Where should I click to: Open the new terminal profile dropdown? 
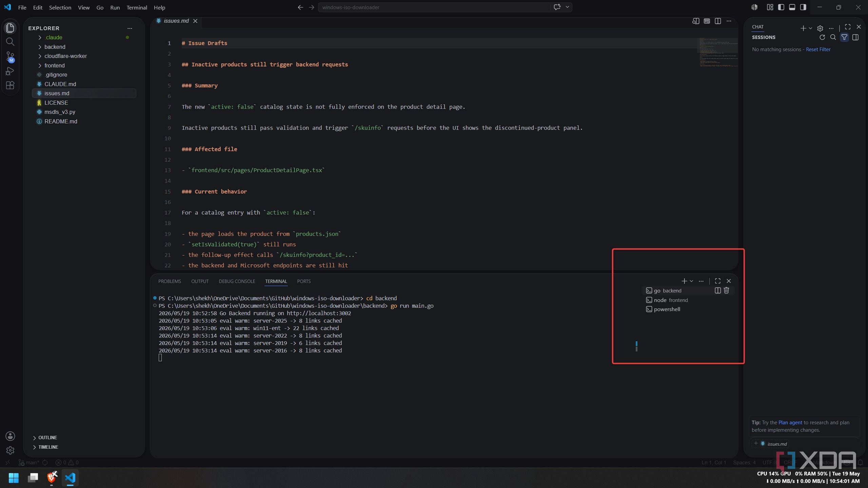tap(691, 281)
